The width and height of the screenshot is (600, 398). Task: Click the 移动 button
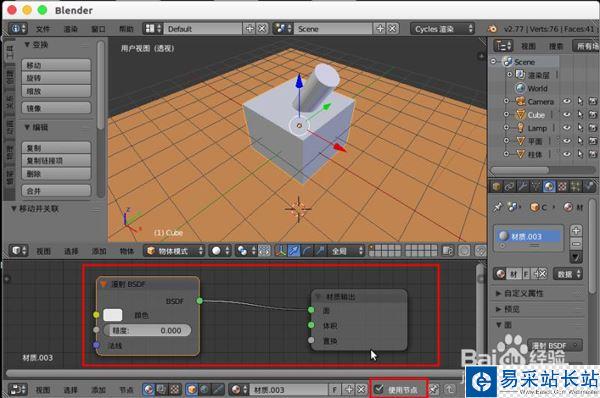(x=56, y=65)
